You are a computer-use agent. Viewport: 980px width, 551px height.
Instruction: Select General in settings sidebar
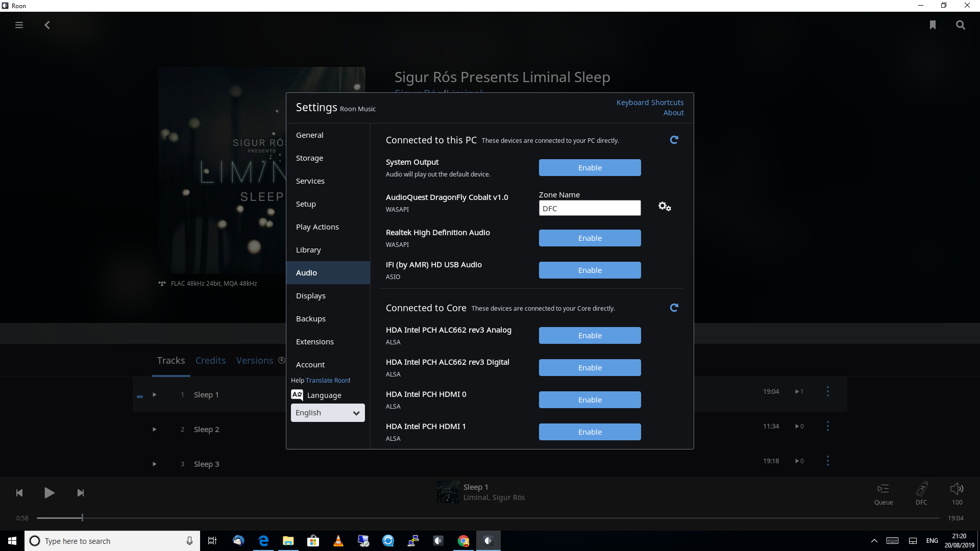(328, 135)
